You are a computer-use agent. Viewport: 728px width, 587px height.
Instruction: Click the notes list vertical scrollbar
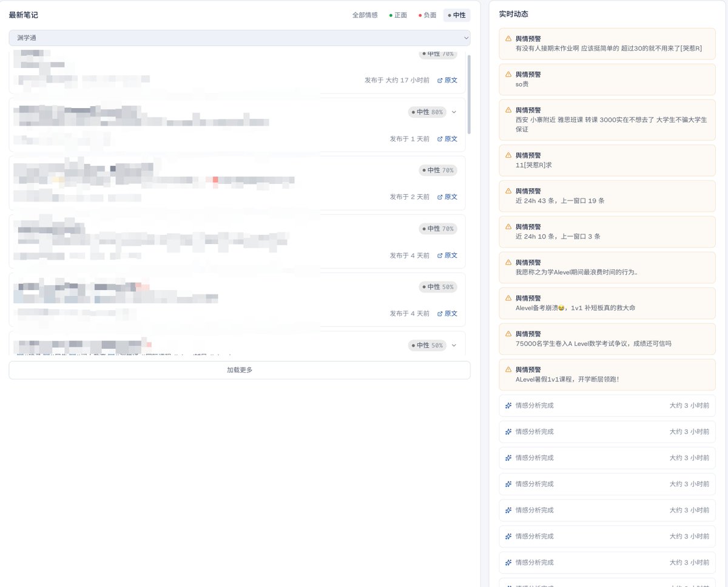coord(469,94)
